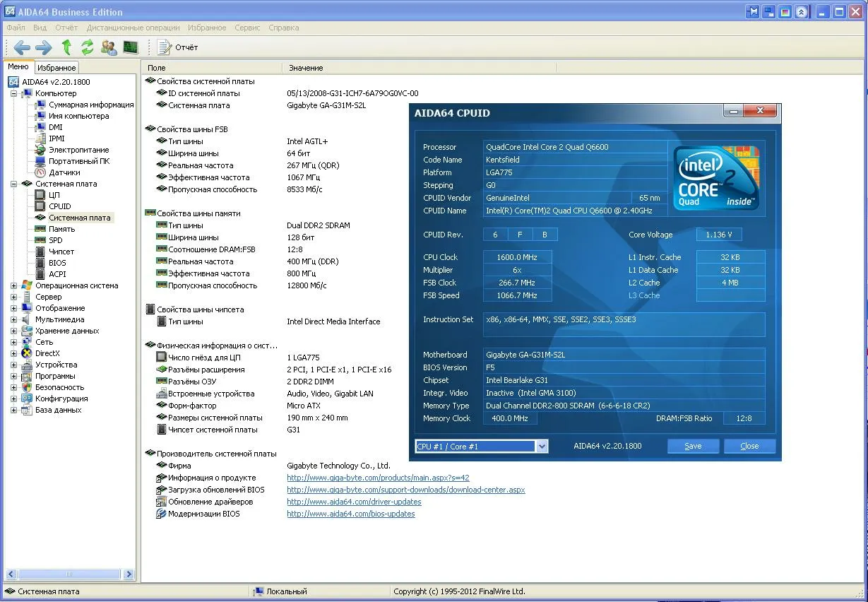Click the green Refresh icon
This screenshot has height=602, width=868.
(x=88, y=47)
